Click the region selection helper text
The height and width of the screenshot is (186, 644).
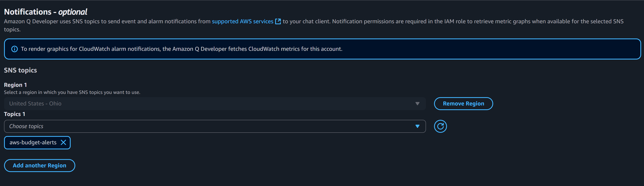[72, 92]
